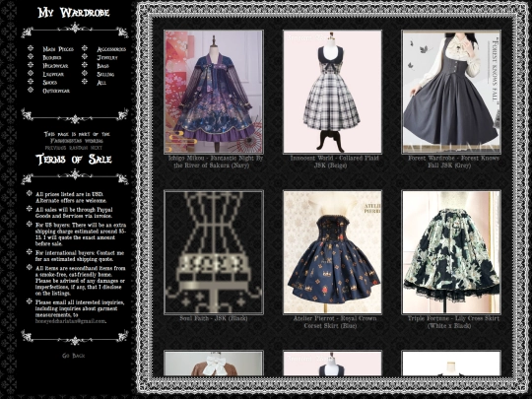Image resolution: width=532 pixels, height=399 pixels.
Task: Open the Ichigo Mikou navy dress thumbnail
Action: pos(214,92)
